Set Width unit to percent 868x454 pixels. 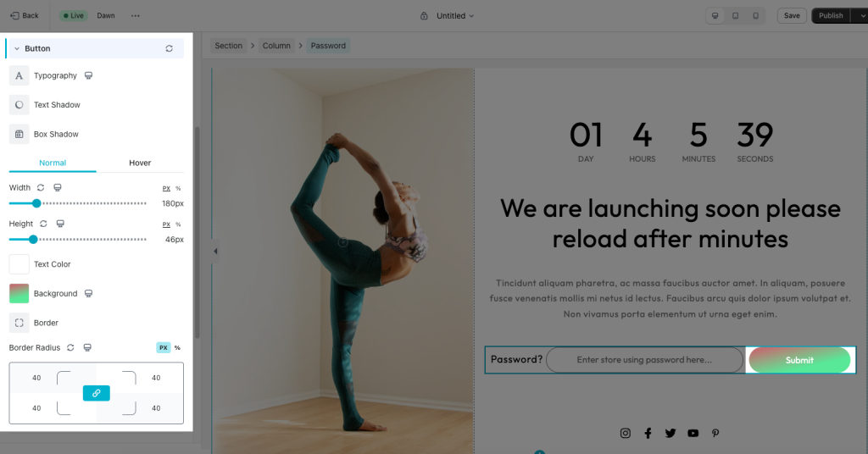coord(178,189)
